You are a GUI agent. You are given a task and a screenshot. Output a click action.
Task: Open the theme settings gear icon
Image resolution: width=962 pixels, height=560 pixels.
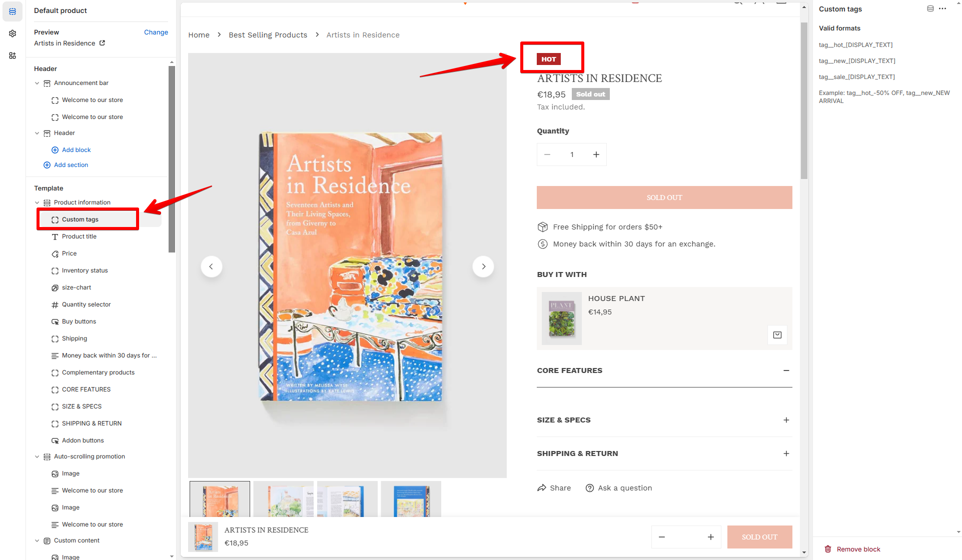pyautogui.click(x=13, y=33)
